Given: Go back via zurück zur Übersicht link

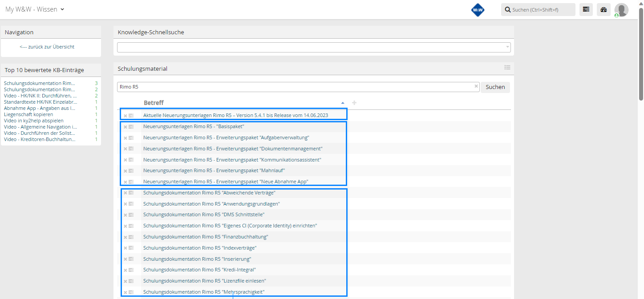Looking at the screenshot, I should 47,47.
